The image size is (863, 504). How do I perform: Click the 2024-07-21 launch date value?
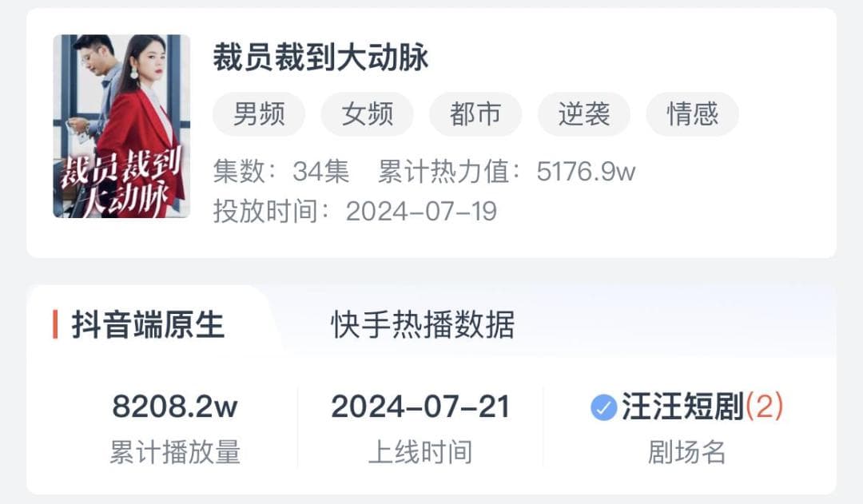[x=420, y=407]
